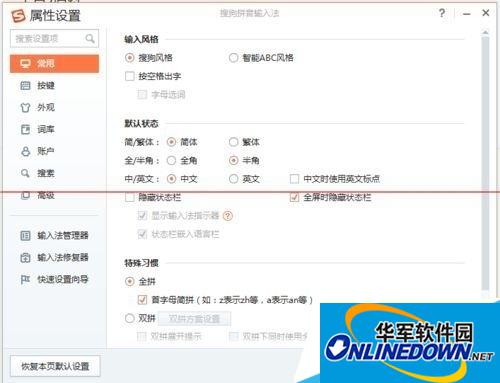Enable 中文时使用英文标点 checkbox
This screenshot has width=500, height=383.
(x=294, y=179)
